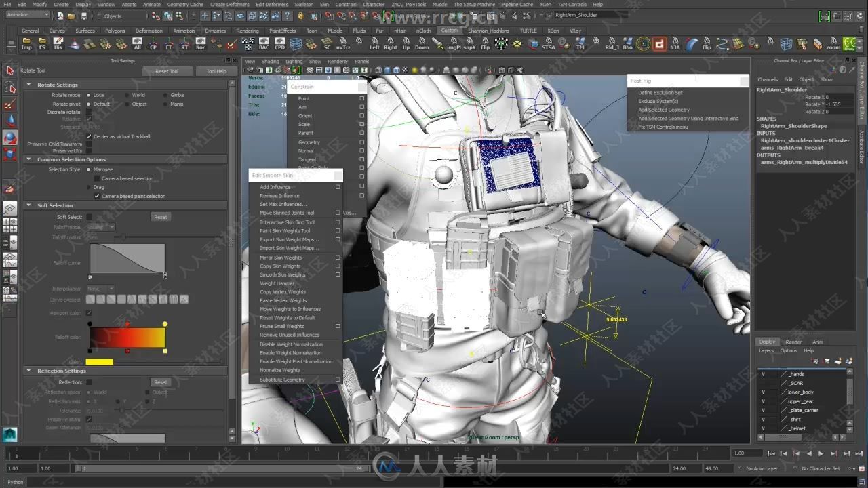Click the yellow soft selection color swatch
This screenshot has width=868, height=488.
click(x=99, y=362)
